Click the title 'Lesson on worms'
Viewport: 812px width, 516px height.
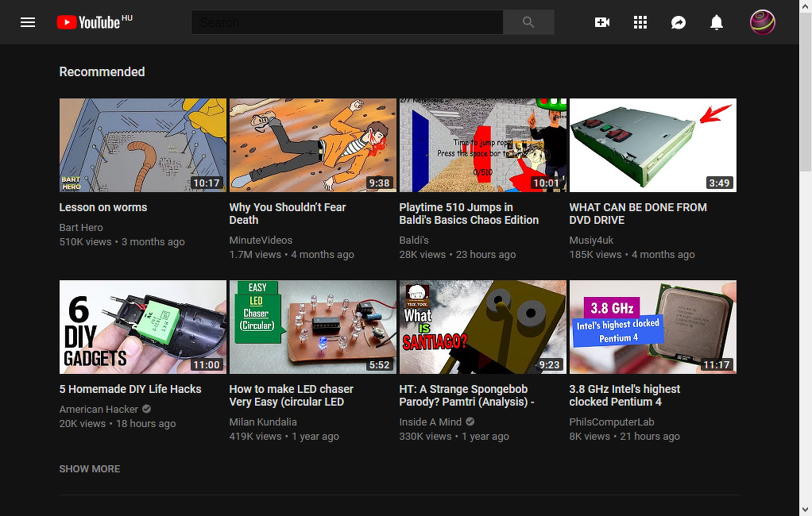coord(103,207)
